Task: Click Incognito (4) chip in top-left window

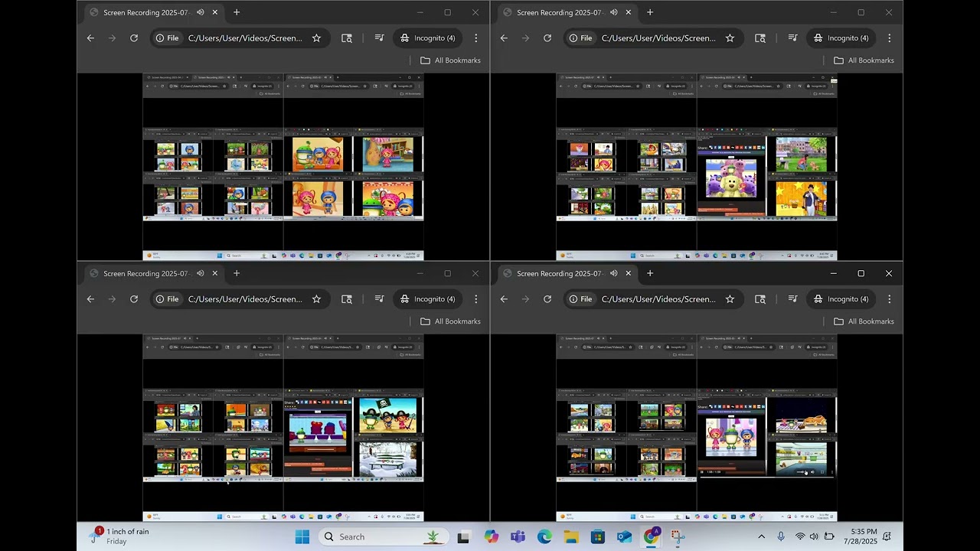Action: 428,38
